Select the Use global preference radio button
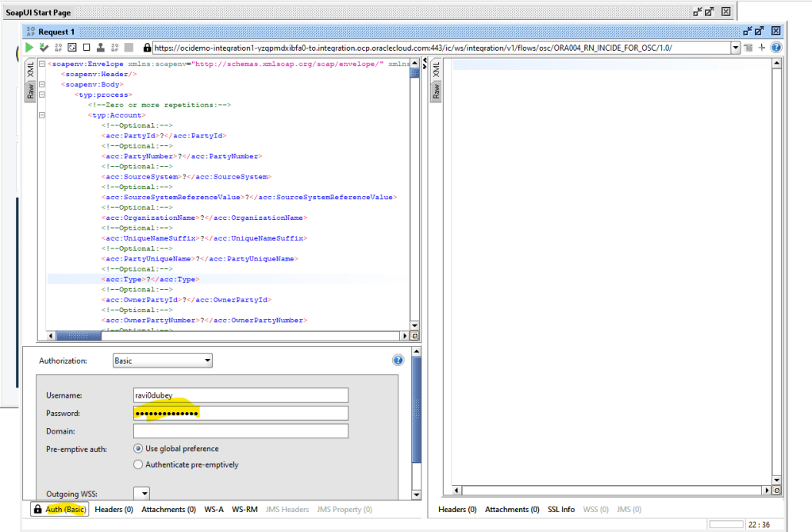 (x=138, y=449)
